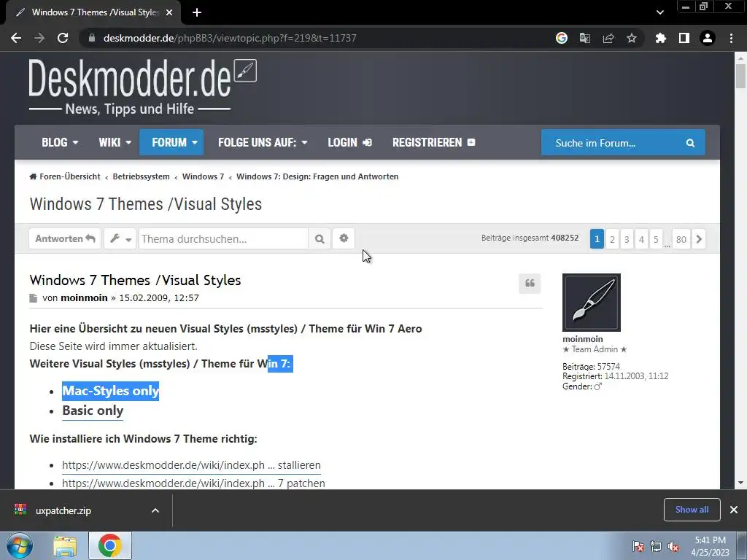Viewport: 747px width, 560px height.
Task: Click the Thema durchsuchen input field
Action: (223, 238)
